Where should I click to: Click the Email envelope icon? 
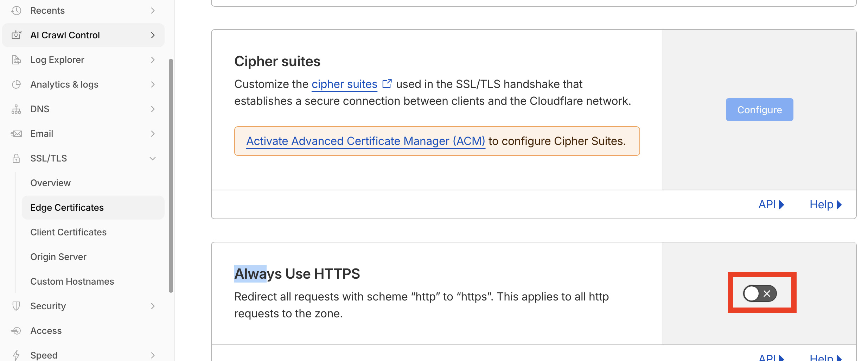pyautogui.click(x=16, y=134)
